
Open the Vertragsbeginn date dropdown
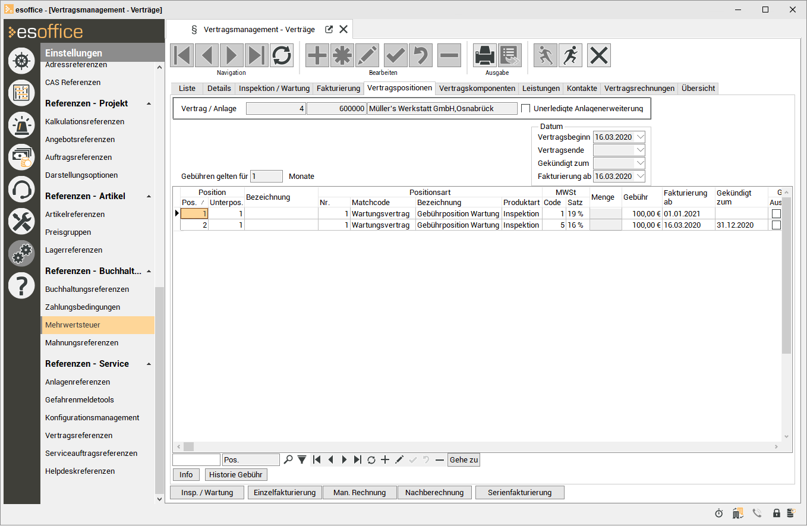640,137
